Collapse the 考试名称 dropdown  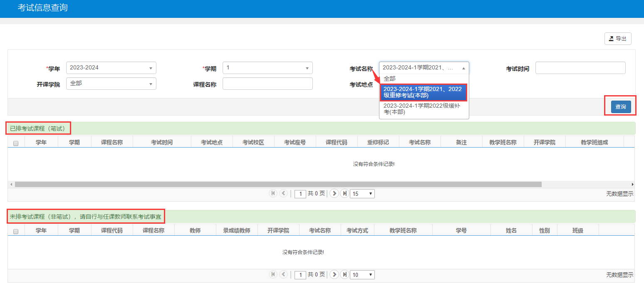click(x=424, y=68)
